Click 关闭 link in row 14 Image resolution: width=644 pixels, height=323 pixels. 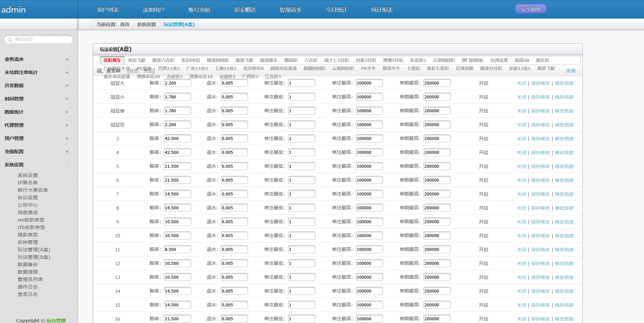click(521, 291)
